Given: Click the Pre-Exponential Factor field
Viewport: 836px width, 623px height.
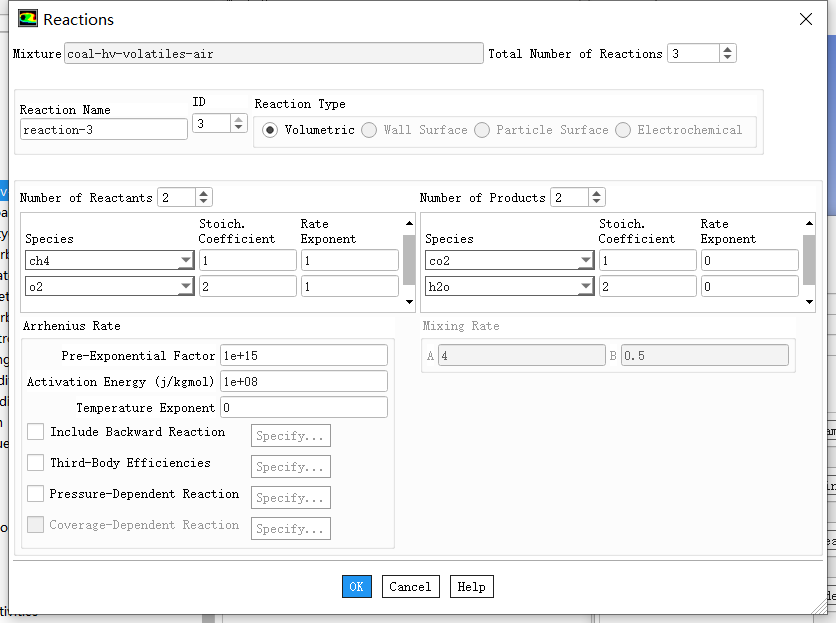Looking at the screenshot, I should [x=303, y=356].
